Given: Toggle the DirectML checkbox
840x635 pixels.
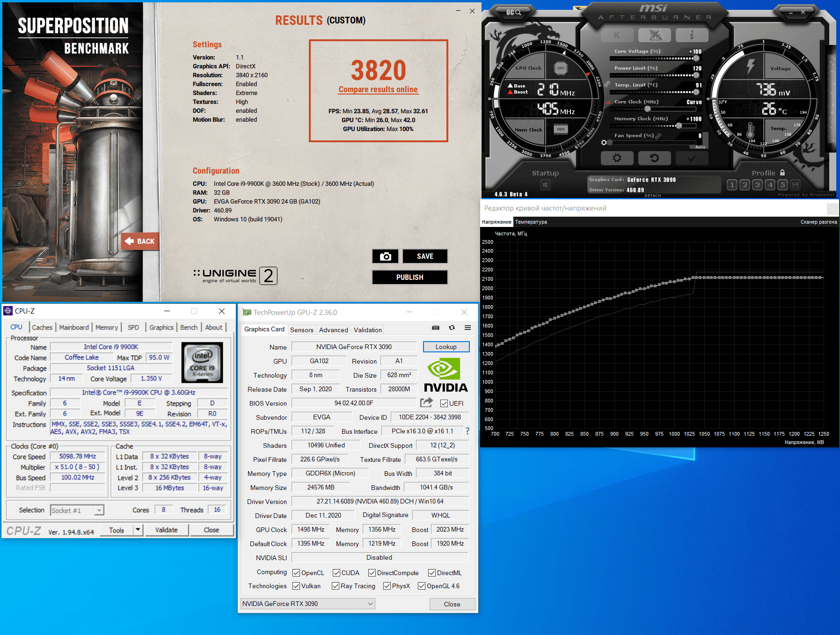Looking at the screenshot, I should pos(432,573).
